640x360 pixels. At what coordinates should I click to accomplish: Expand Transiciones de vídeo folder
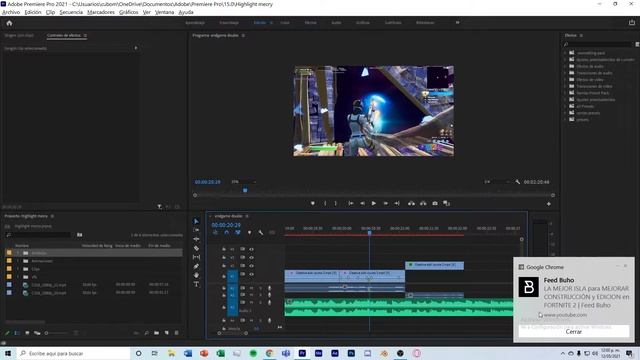coord(566,86)
